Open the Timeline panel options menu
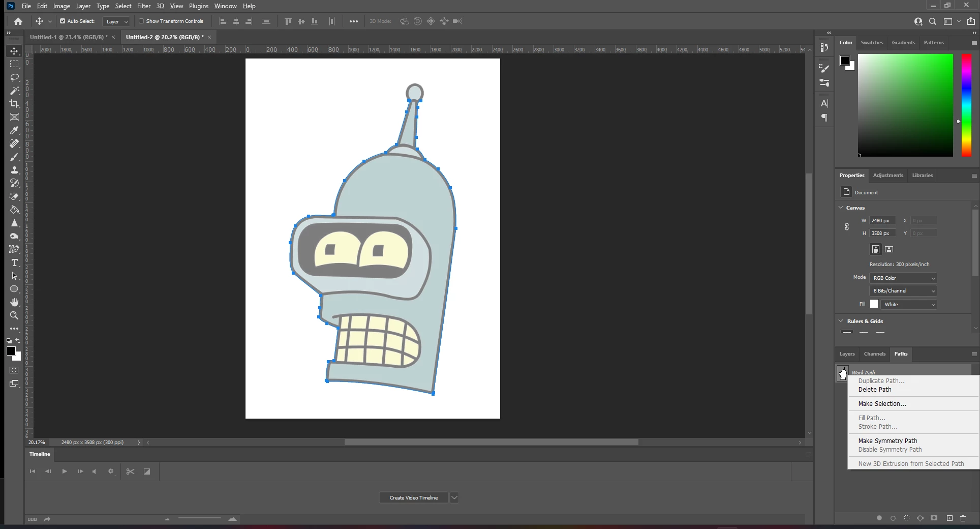This screenshot has width=980, height=529. tap(808, 454)
